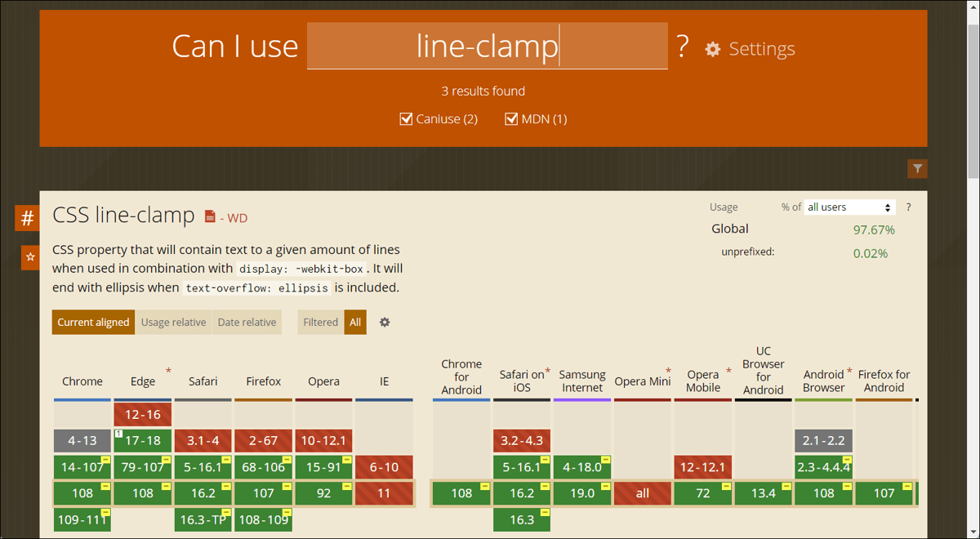
Task: Switch browser list to Filtered view
Action: pyautogui.click(x=320, y=322)
